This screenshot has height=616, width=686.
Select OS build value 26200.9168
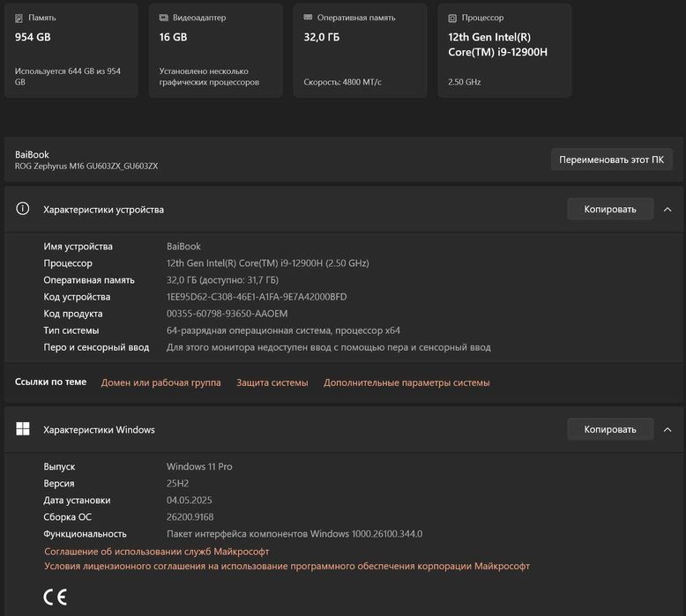click(x=190, y=516)
